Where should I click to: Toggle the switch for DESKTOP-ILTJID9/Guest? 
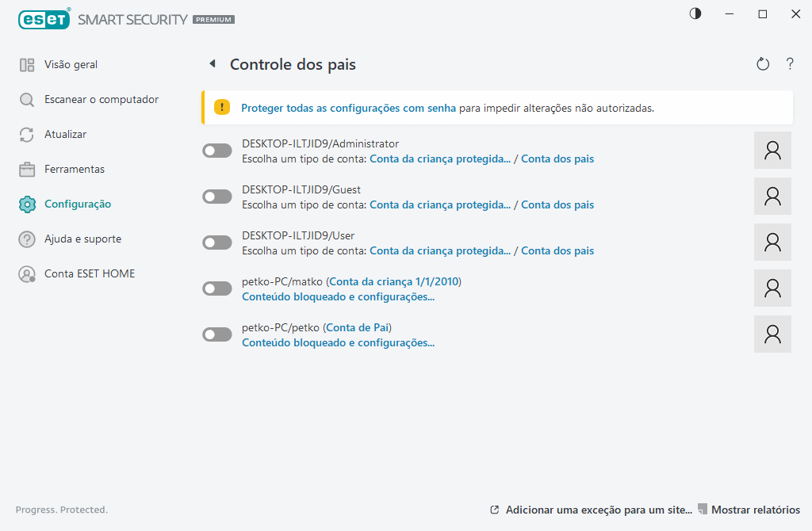(217, 197)
